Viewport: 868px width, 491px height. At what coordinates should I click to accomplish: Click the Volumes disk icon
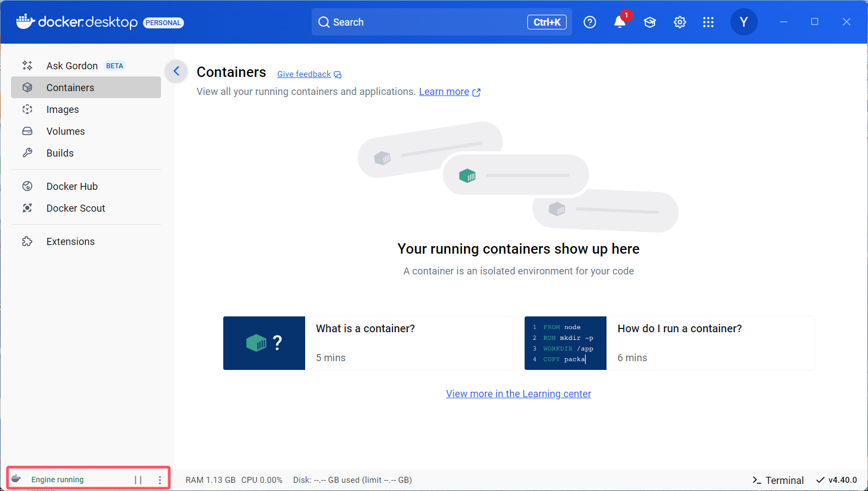point(27,131)
